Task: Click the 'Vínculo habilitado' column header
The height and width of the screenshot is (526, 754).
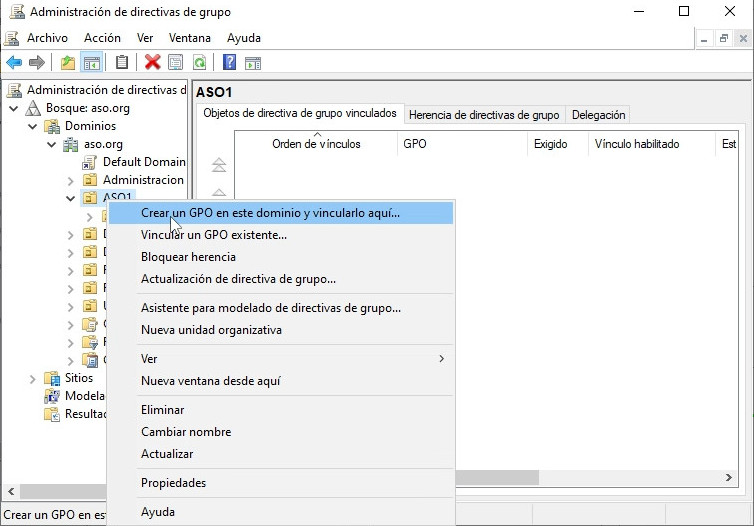Action: (x=636, y=144)
